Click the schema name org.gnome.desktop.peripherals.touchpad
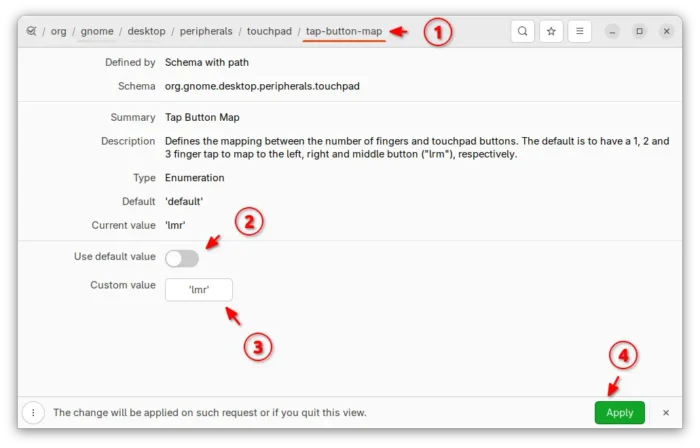Screen dimensions: 700x448 pyautogui.click(x=262, y=86)
